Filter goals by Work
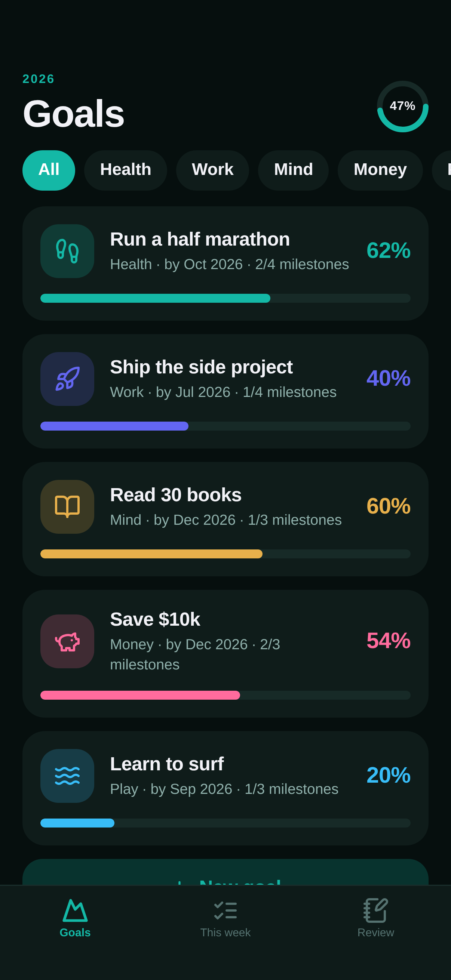This screenshot has width=451, height=980. point(212,170)
